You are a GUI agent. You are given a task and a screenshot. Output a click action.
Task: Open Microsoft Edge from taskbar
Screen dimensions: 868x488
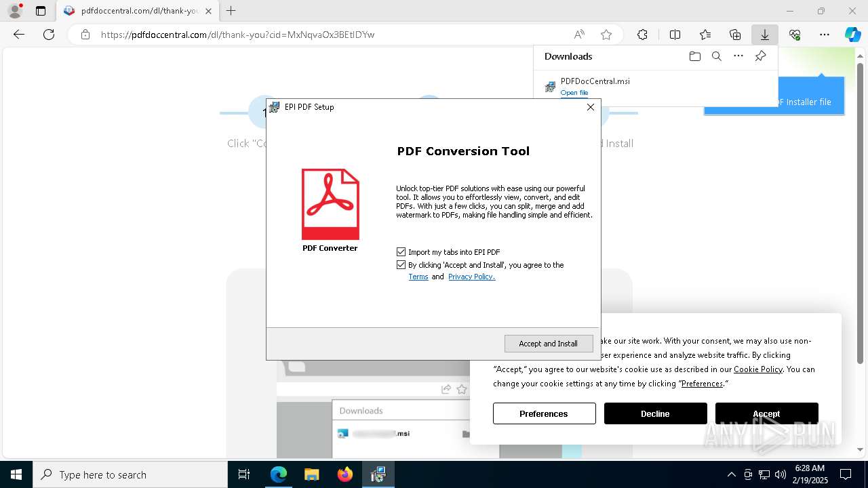point(279,474)
